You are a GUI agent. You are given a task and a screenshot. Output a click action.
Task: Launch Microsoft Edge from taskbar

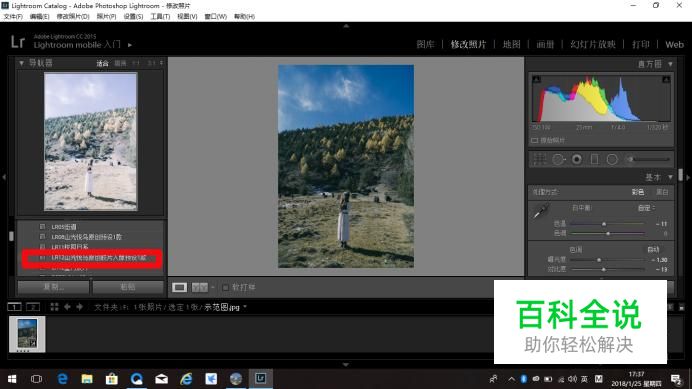(62, 379)
